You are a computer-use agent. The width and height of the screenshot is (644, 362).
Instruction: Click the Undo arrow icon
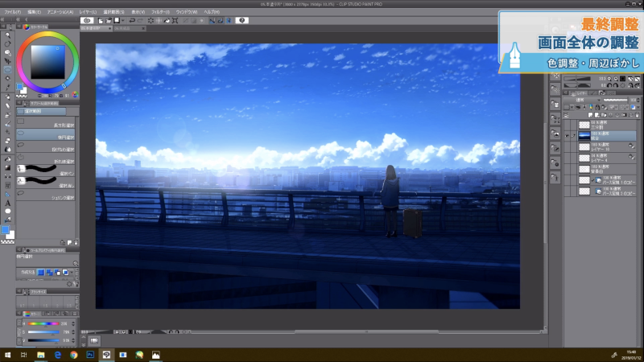coord(132,20)
